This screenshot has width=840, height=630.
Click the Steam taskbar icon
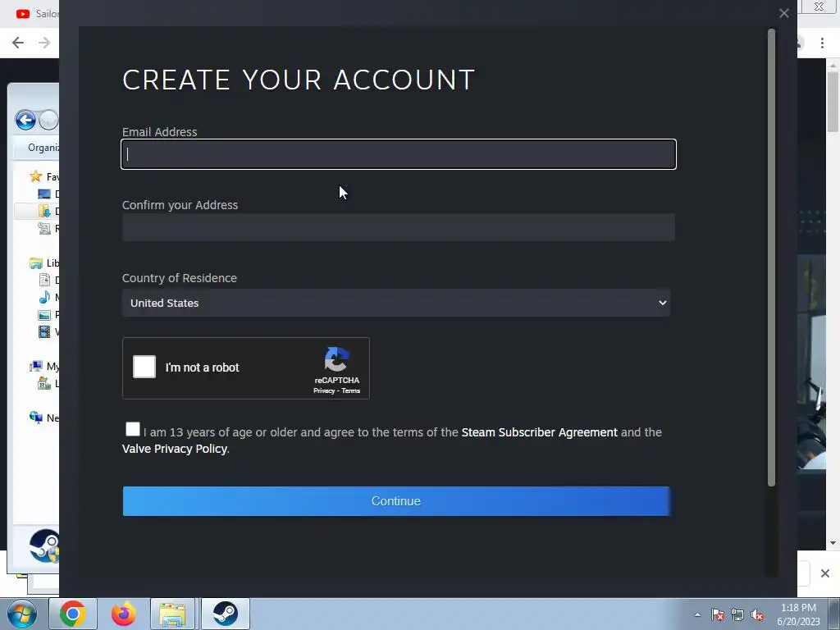226,614
